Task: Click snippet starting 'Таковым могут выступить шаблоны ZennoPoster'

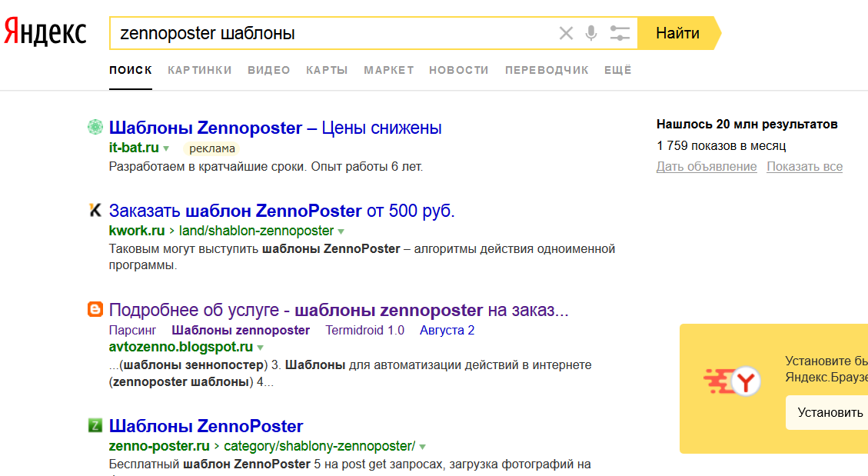Action: 362,257
